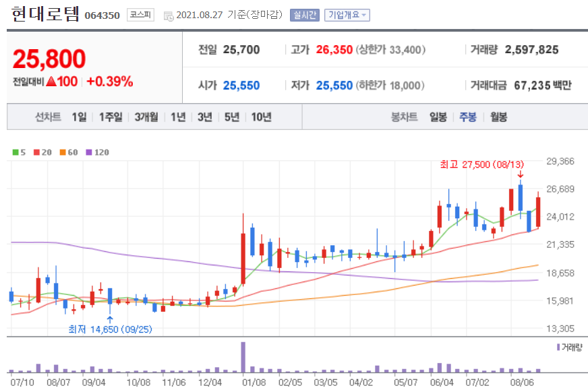Click the 거래량 value 2,597,825
Screen dimensions: 588x392
[531, 50]
